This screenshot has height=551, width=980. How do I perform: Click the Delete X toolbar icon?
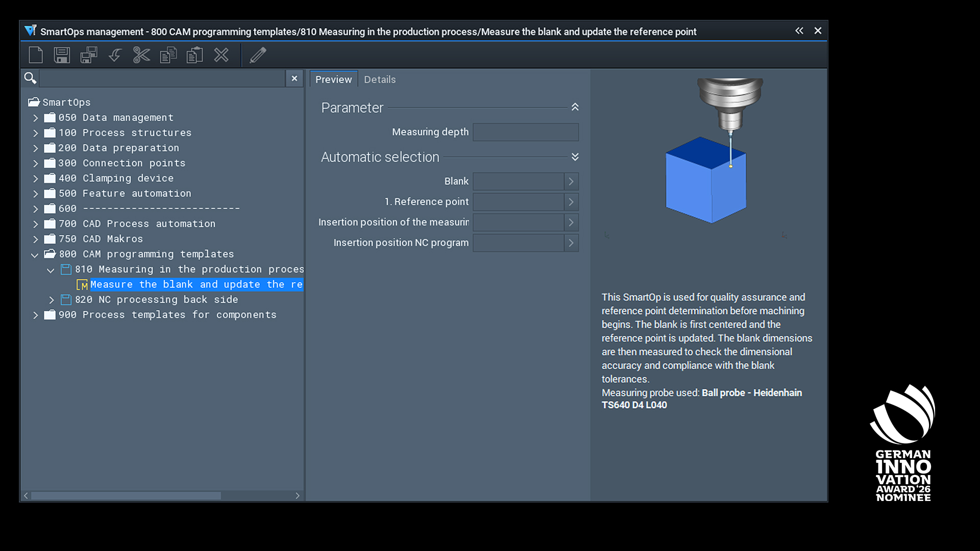click(x=221, y=55)
